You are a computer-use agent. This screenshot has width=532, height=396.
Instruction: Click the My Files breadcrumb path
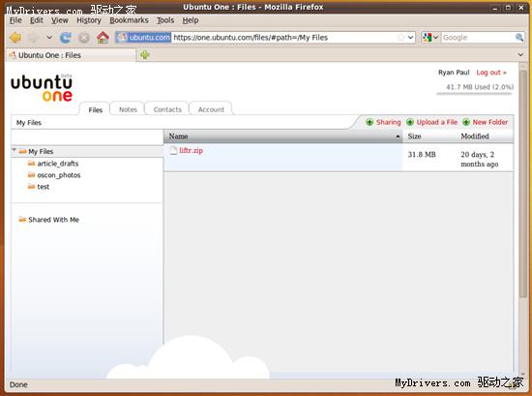(29, 123)
